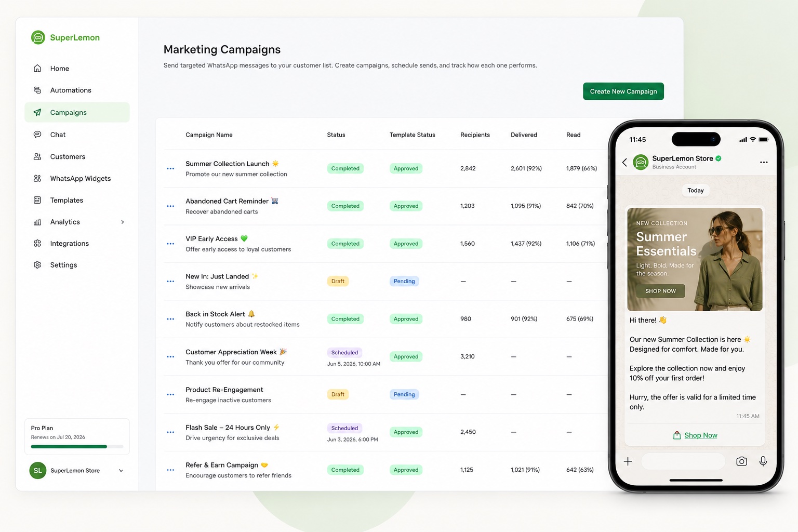This screenshot has height=532, width=798.
Task: Tap the camera icon in phone chat
Action: [741, 461]
